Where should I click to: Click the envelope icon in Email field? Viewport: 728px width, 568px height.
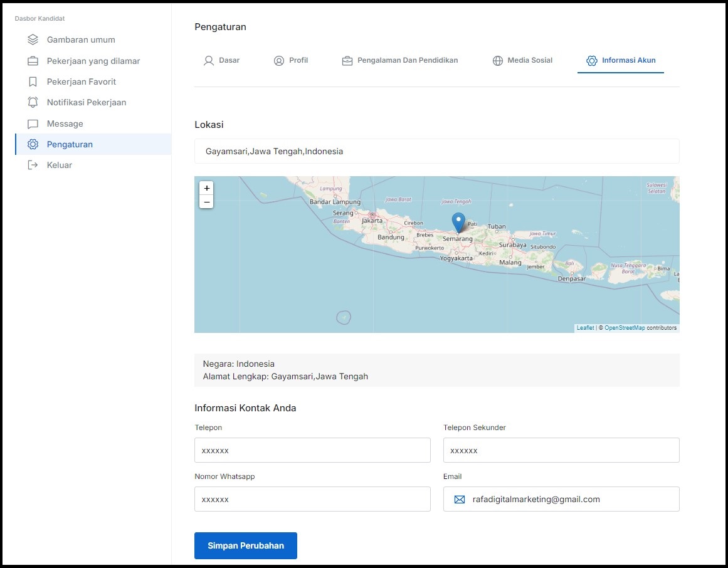click(x=459, y=499)
